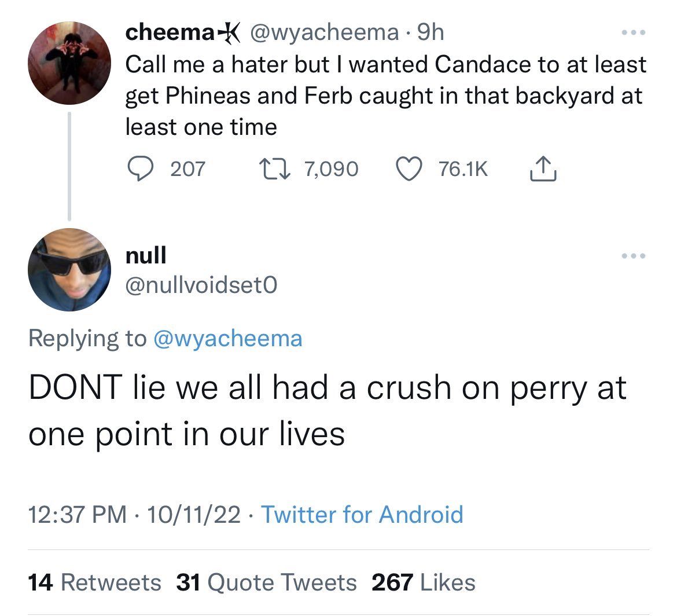This screenshot has height=616, width=677.
Task: View the 14 Retweets list
Action: click(95, 582)
